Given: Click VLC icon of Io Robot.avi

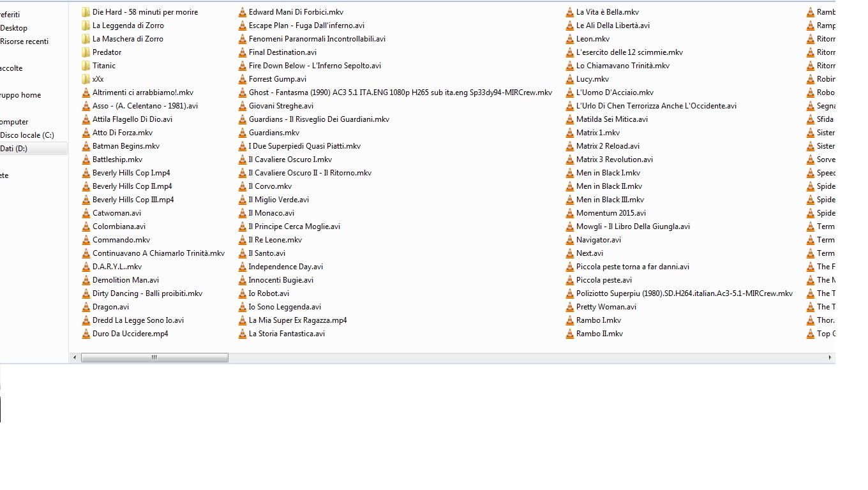Looking at the screenshot, I should [243, 293].
